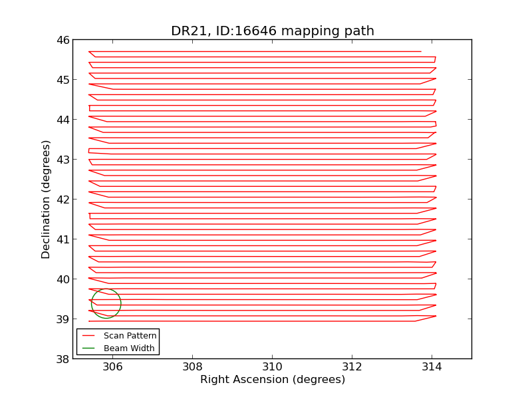Viewport: 532px width, 399px height.
Task: Click y-axis tick label 39
Action: [x=63, y=319]
